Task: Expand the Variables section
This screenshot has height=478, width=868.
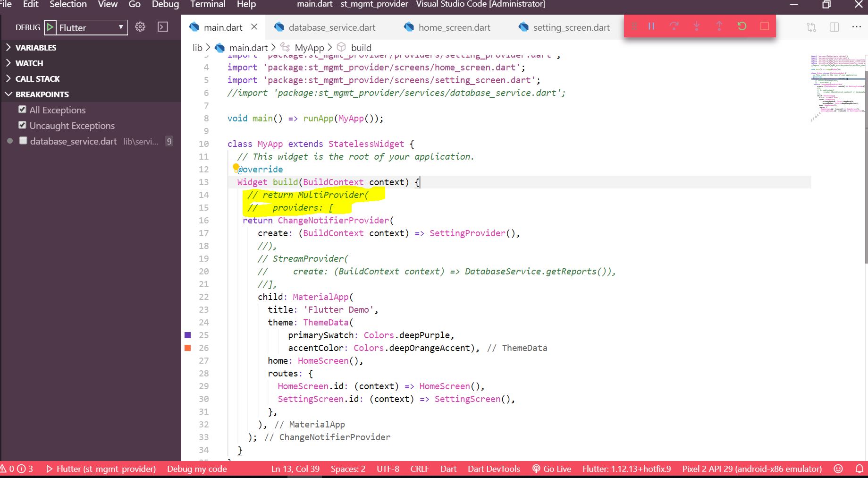Action: pos(35,47)
